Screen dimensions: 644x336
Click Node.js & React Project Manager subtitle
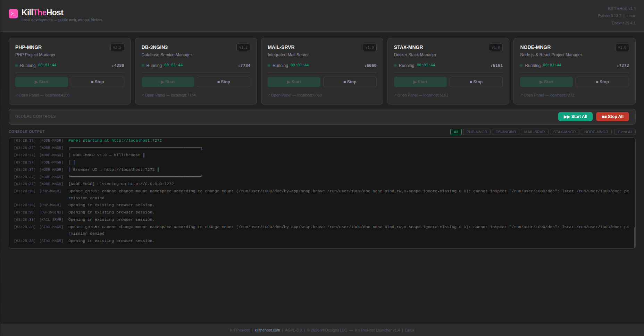pyautogui.click(x=551, y=55)
